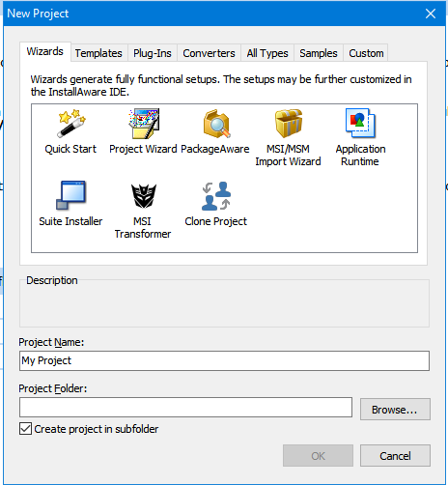448x485 pixels.
Task: Switch to the Custom tab
Action: pyautogui.click(x=366, y=53)
